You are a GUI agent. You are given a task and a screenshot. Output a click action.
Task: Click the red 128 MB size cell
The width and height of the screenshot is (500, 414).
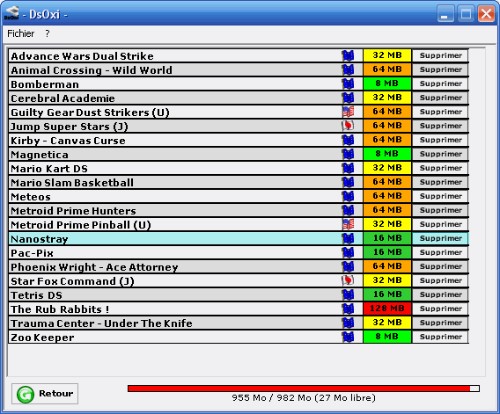coord(387,309)
